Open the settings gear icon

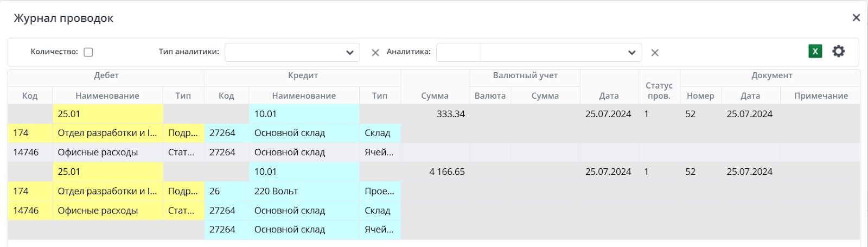[839, 52]
